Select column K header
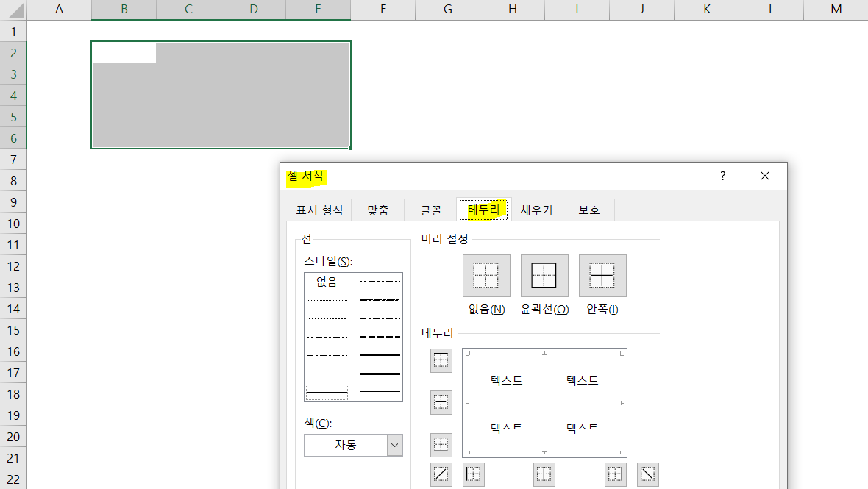The width and height of the screenshot is (868, 489). (x=707, y=10)
